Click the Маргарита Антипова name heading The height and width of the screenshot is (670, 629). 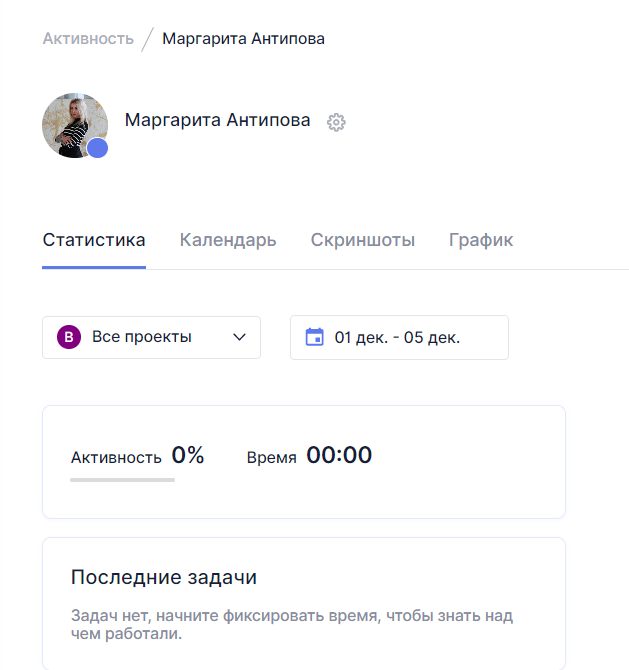218,120
